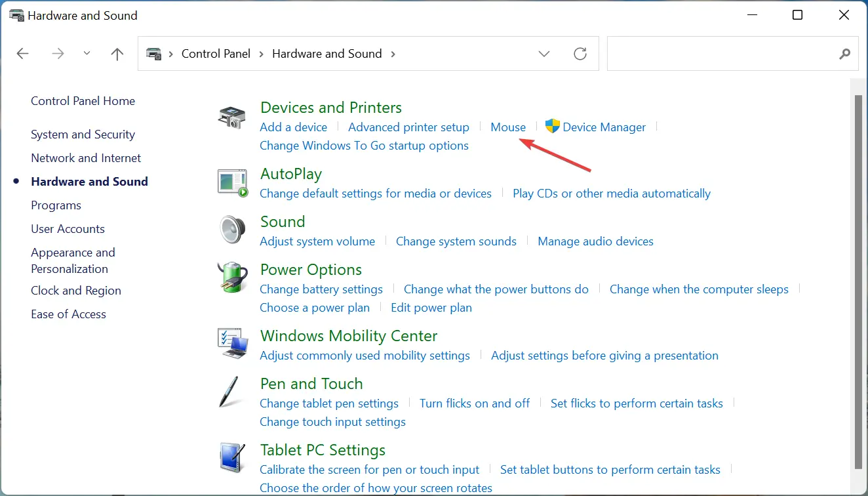Go up one folder level
This screenshot has height=496, width=868.
tap(117, 54)
